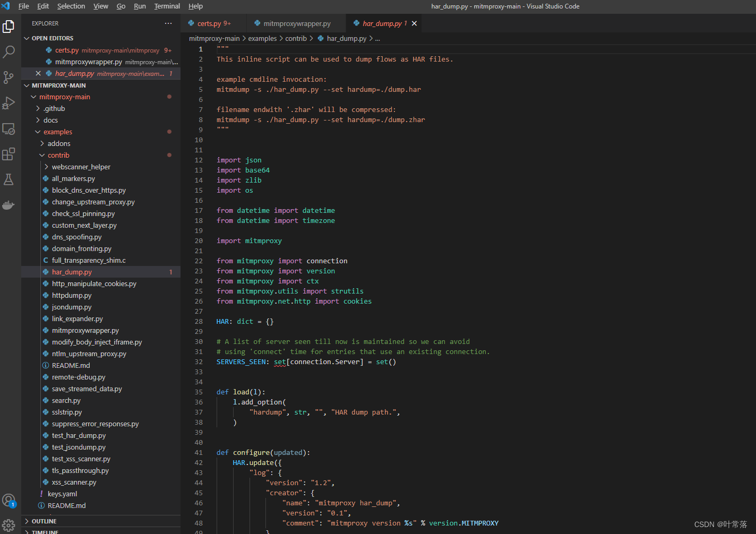Expand the Outline section
Viewport: 756px width, 534px height.
[x=101, y=521]
